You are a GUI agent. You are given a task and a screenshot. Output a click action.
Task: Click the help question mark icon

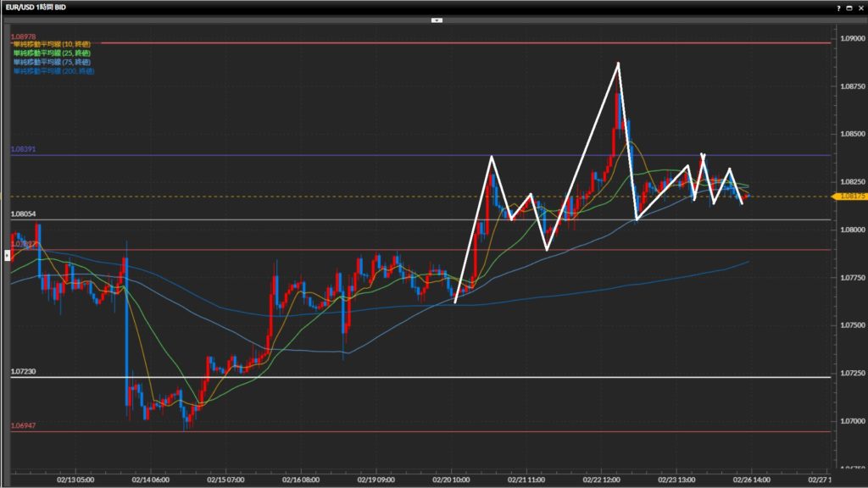coord(839,7)
